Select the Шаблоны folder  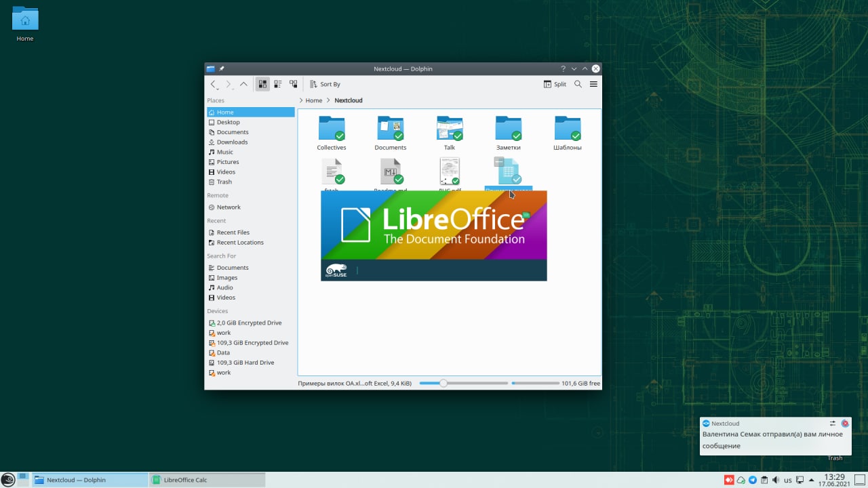(x=568, y=133)
